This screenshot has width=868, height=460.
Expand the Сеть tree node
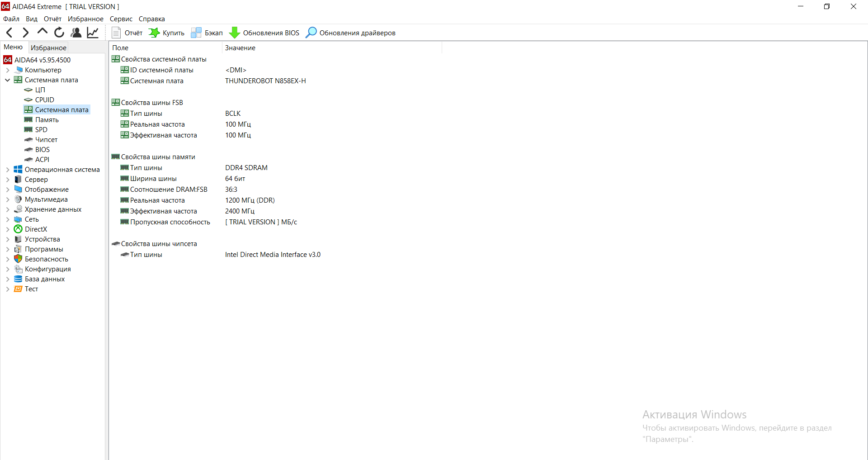(8, 219)
